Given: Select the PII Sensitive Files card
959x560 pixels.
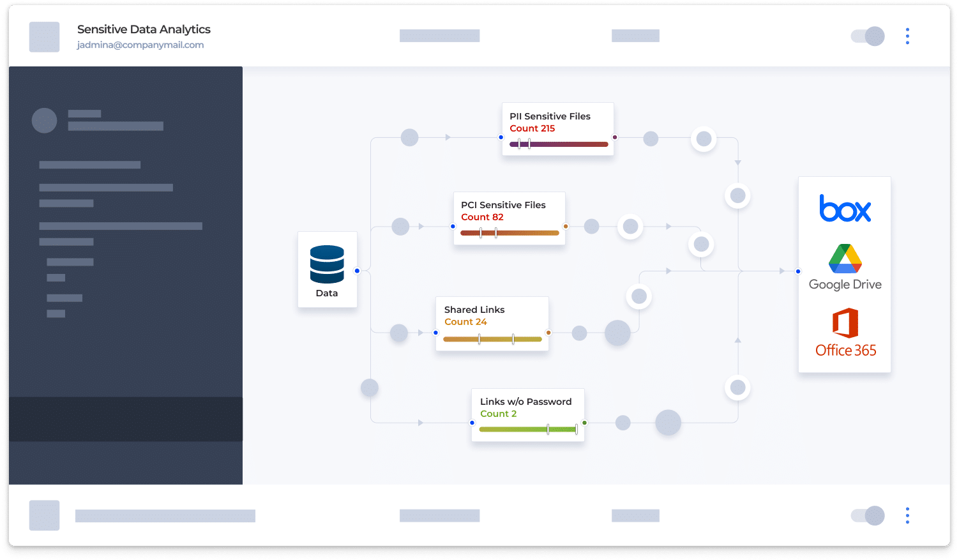Looking at the screenshot, I should (x=557, y=128).
